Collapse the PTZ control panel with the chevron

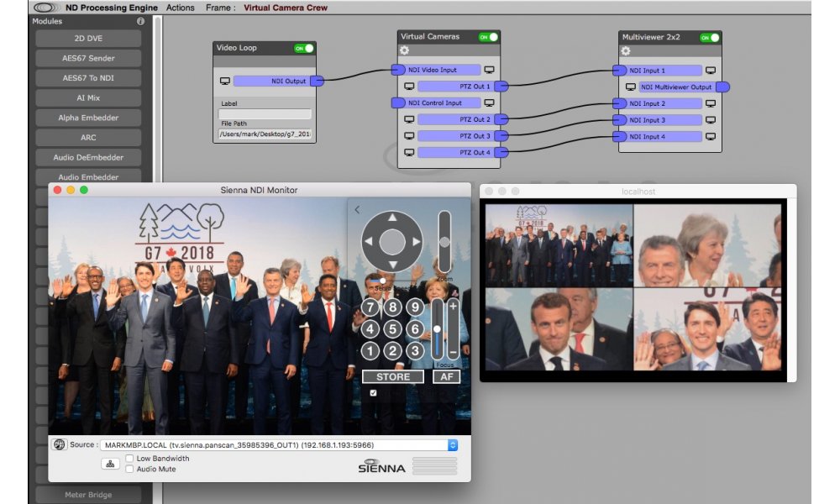(356, 210)
